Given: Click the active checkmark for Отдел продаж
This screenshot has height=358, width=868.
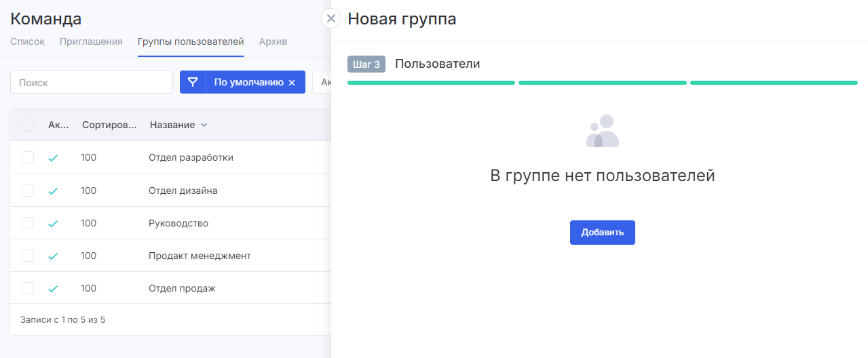Looking at the screenshot, I should [53, 289].
